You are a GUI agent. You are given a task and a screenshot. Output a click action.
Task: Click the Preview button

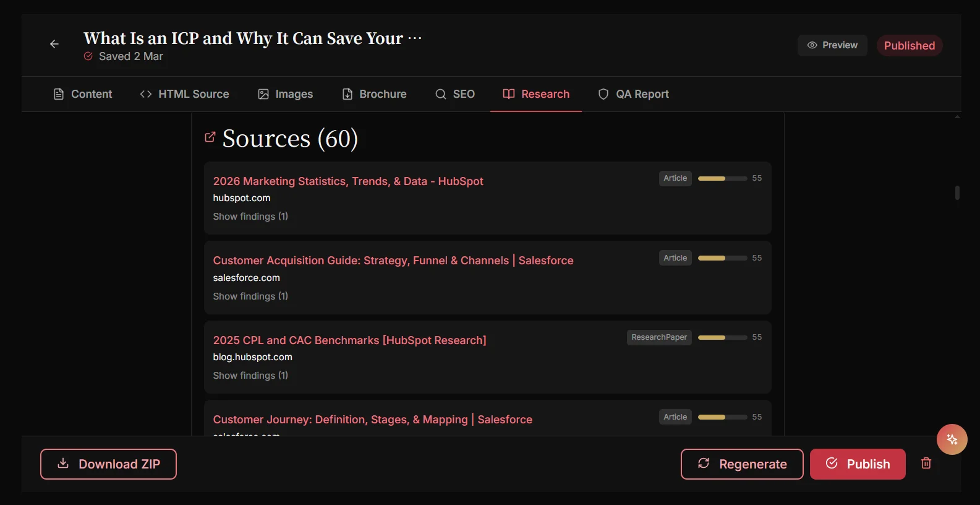[832, 45]
